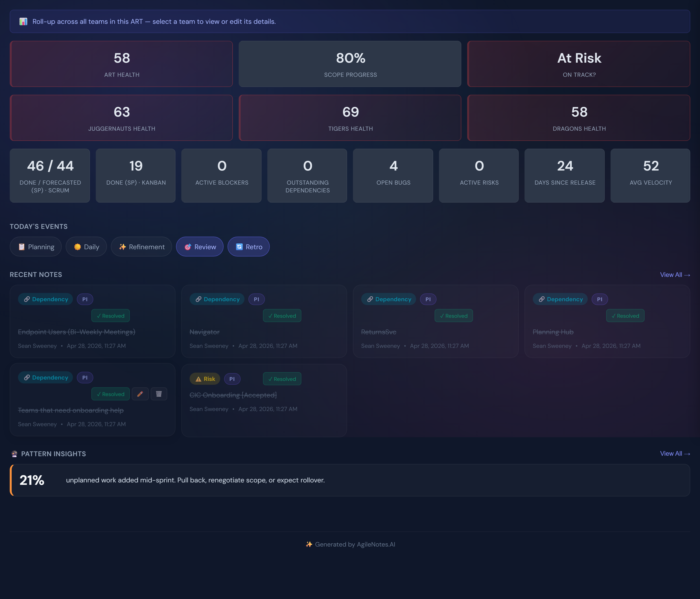This screenshot has height=599, width=700.
Task: Click the Risk tag on CIC Onboarding note
Action: coord(205,379)
